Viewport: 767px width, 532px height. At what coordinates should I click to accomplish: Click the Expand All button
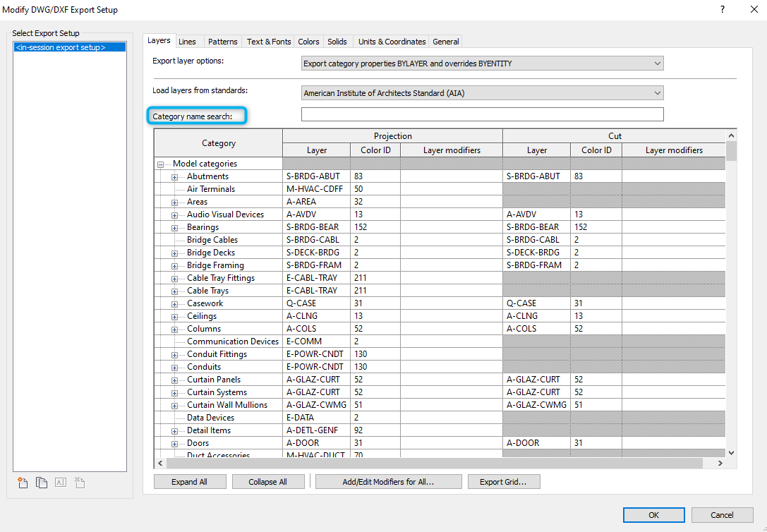(189, 481)
